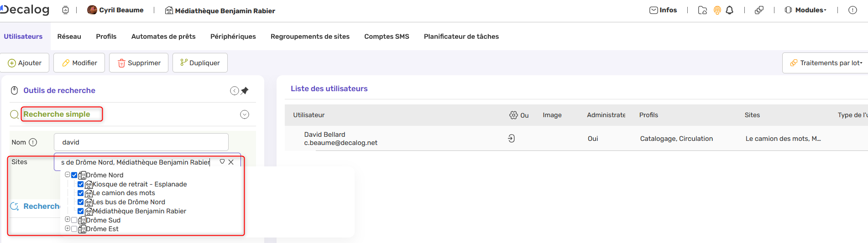This screenshot has width=868, height=243.
Task: Pin the search tools panel
Action: pyautogui.click(x=245, y=91)
